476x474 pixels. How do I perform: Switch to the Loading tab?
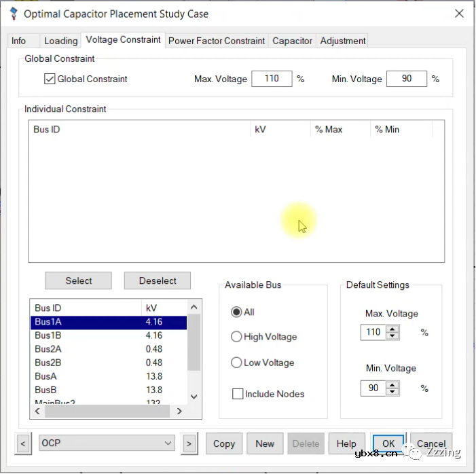(60, 41)
